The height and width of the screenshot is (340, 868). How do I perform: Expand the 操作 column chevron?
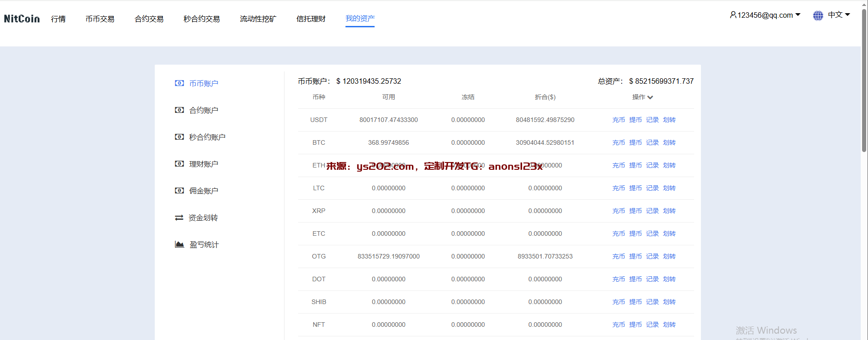650,97
